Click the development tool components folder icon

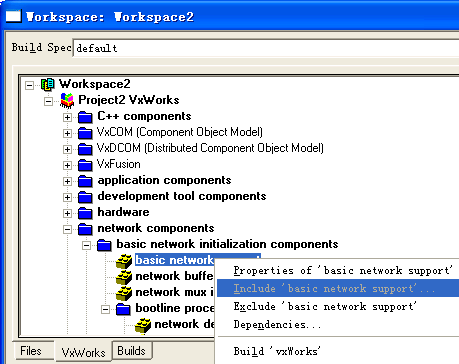point(85,197)
